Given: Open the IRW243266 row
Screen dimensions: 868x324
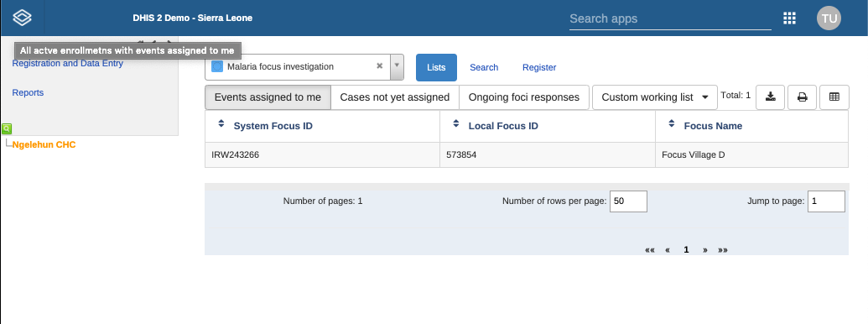Looking at the screenshot, I should pos(527,155).
